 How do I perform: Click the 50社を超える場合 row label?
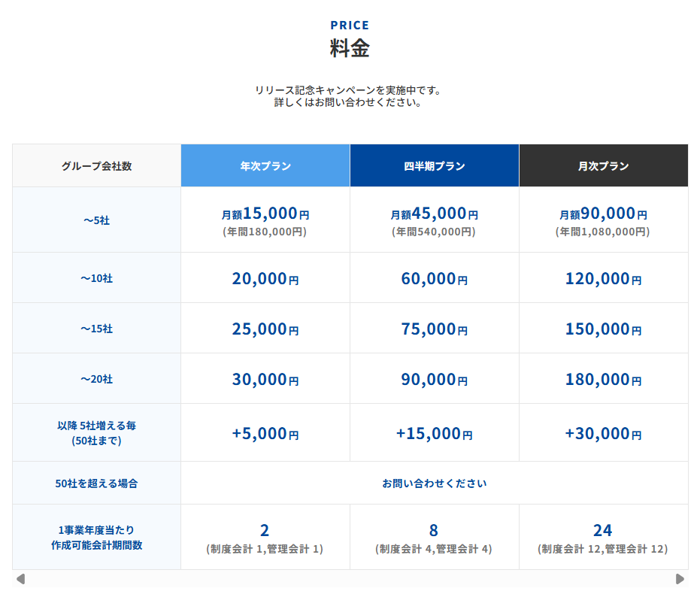[96, 483]
